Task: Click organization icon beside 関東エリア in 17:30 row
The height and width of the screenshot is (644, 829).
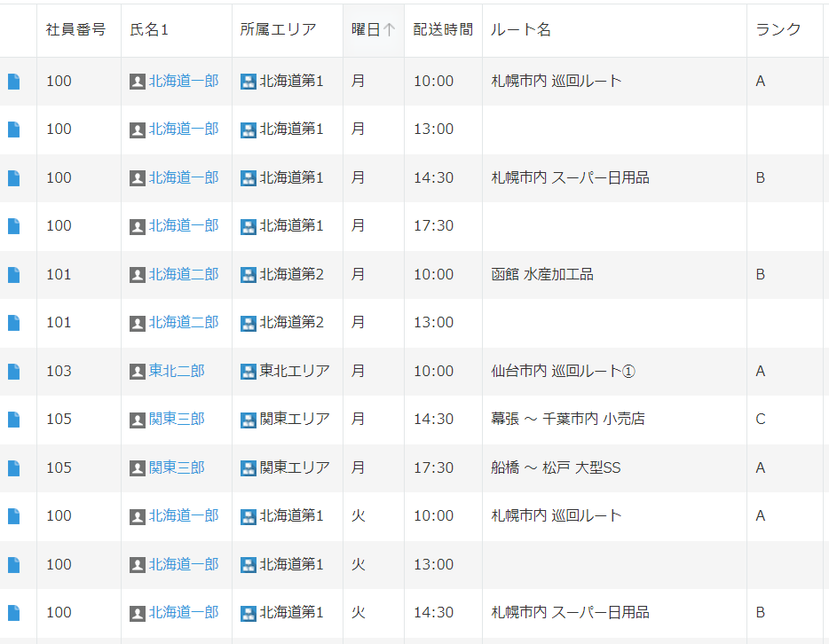Action: [249, 468]
